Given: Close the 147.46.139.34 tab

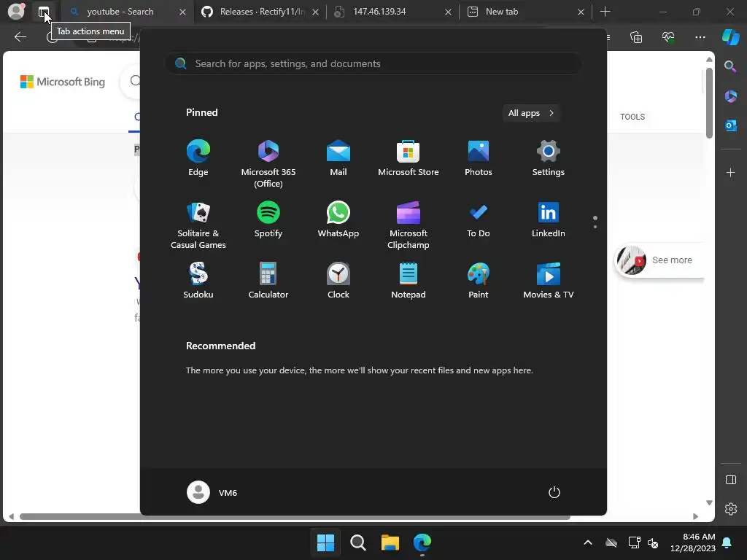Looking at the screenshot, I should (448, 12).
